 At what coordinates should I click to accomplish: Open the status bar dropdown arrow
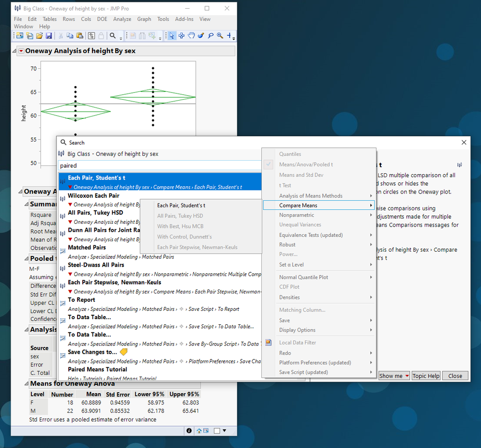(224, 431)
